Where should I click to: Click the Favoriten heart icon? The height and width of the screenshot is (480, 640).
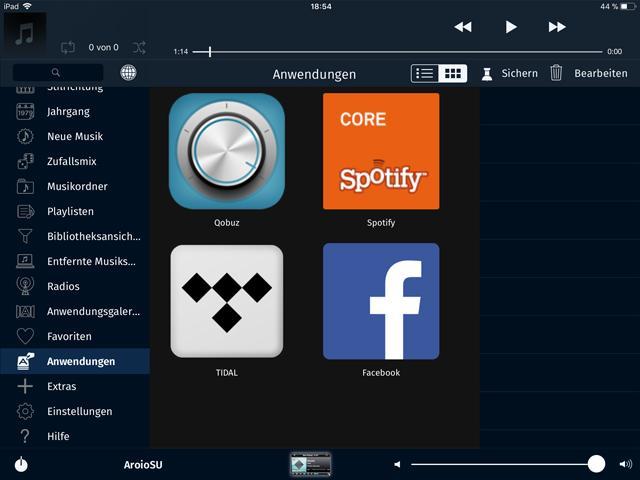(x=25, y=336)
